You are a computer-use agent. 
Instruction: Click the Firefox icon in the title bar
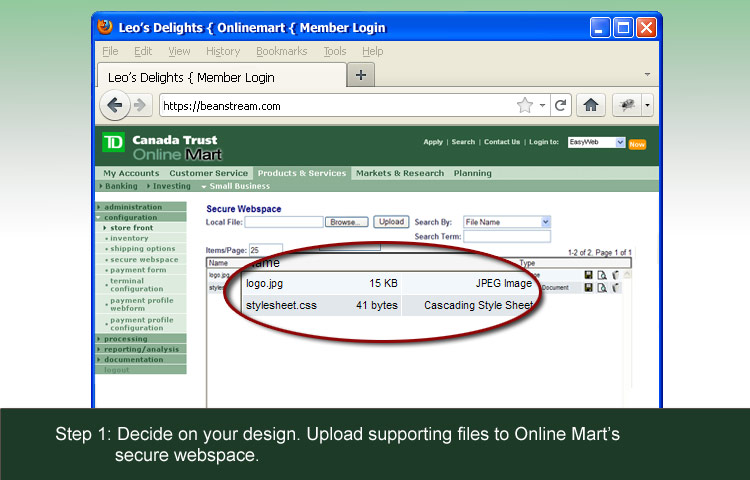point(105,27)
